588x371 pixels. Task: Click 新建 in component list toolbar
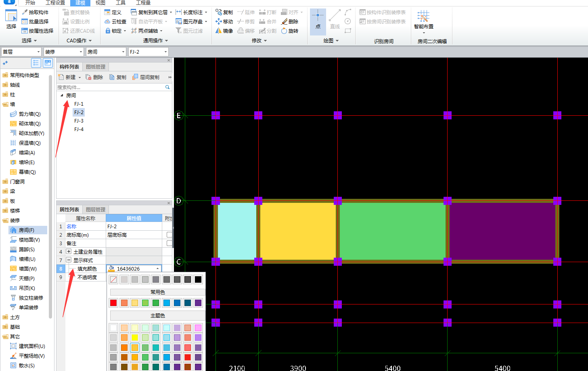click(x=67, y=77)
